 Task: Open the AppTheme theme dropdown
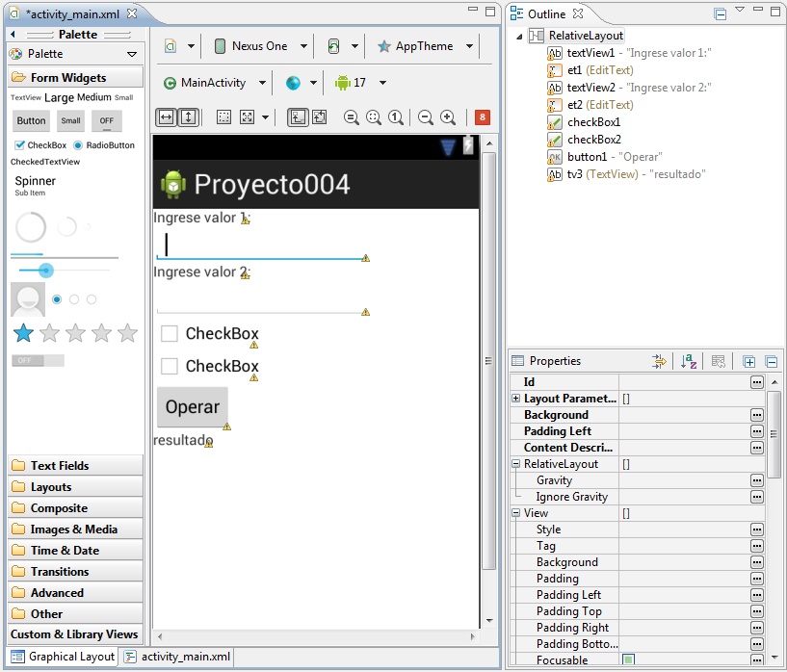pyautogui.click(x=469, y=46)
